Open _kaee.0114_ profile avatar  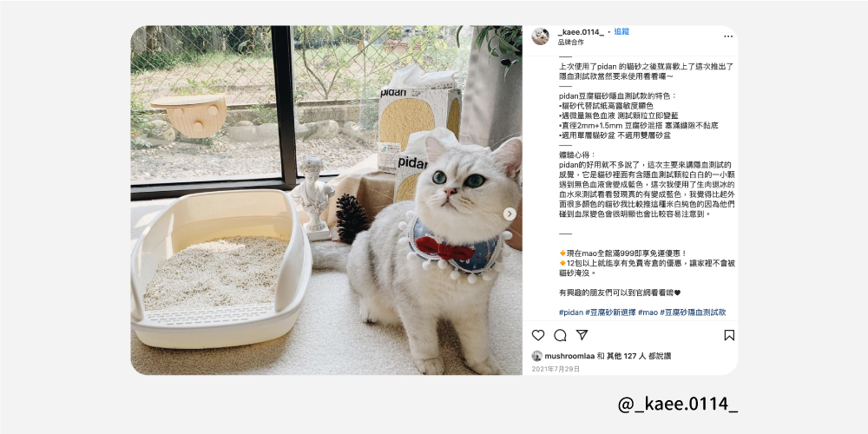click(540, 36)
